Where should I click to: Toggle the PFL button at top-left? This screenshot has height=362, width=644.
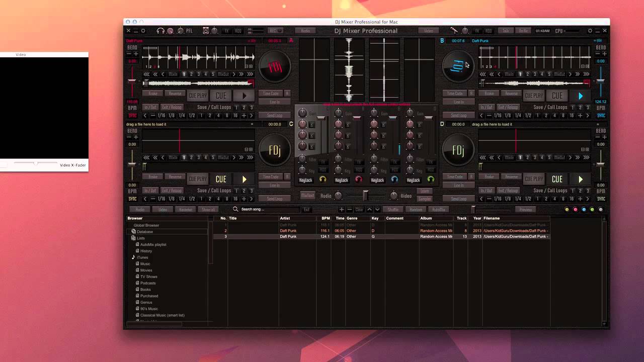tap(189, 31)
